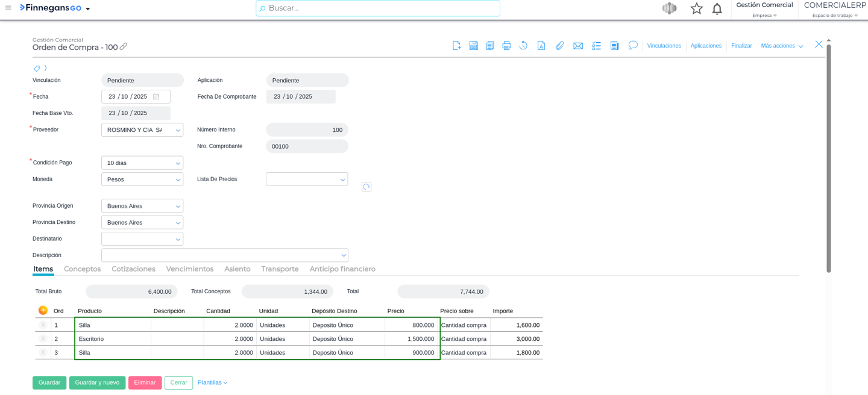Click the refresh icon beside Lista De Precios
The width and height of the screenshot is (868, 395).
[x=366, y=187]
